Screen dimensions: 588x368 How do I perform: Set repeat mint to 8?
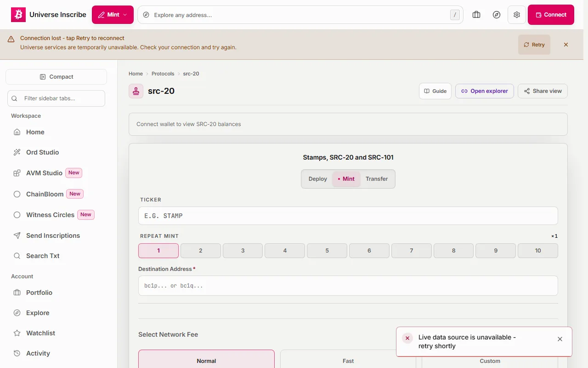coord(454,251)
